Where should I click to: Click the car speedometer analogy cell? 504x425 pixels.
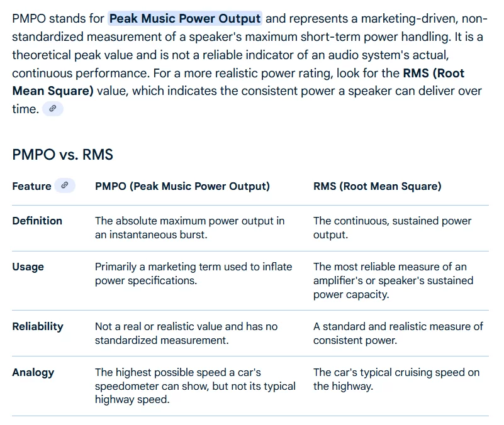(x=195, y=385)
